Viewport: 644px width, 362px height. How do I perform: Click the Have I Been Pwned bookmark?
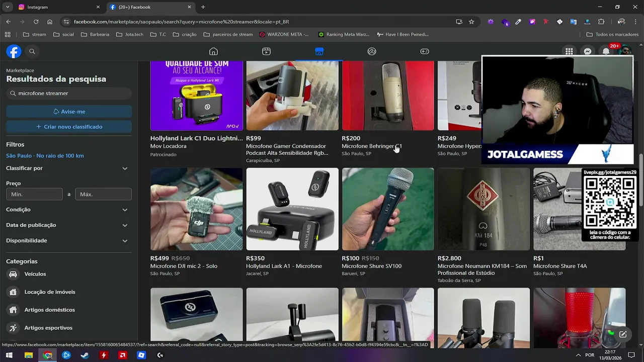tap(403, 34)
